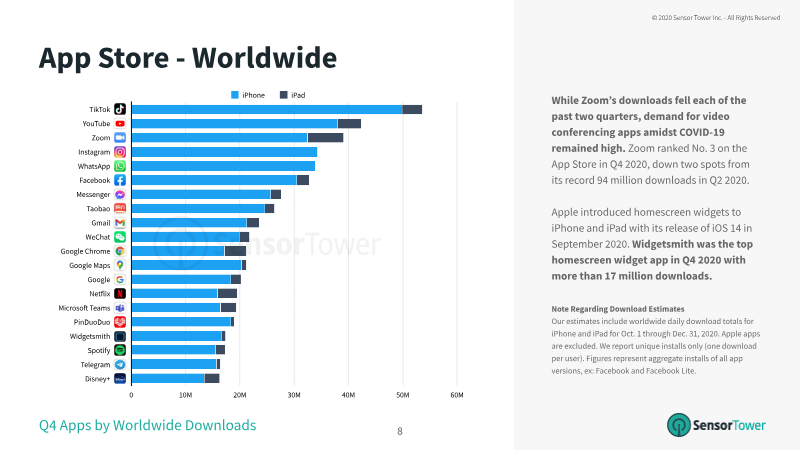The width and height of the screenshot is (800, 450).
Task: Click the Instagram bar in the chart
Action: tap(224, 152)
